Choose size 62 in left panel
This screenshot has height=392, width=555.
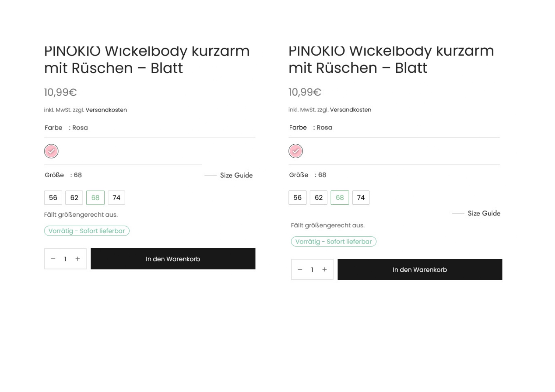[x=74, y=198]
